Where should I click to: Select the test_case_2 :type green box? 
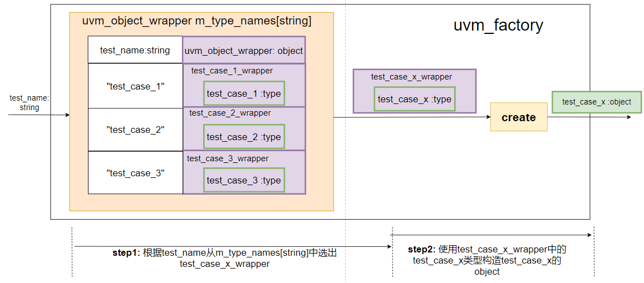[244, 137]
